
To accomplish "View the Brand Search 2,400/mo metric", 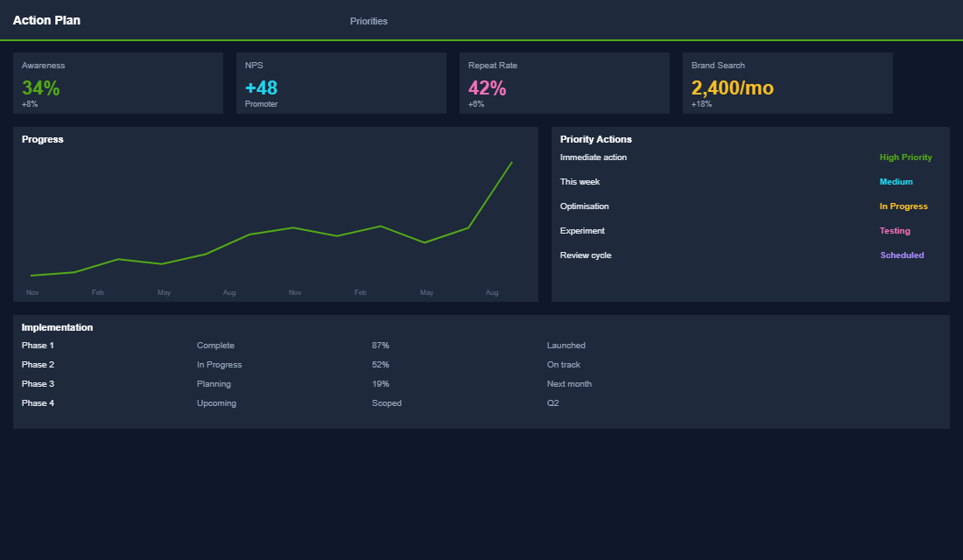I will 787,82.
